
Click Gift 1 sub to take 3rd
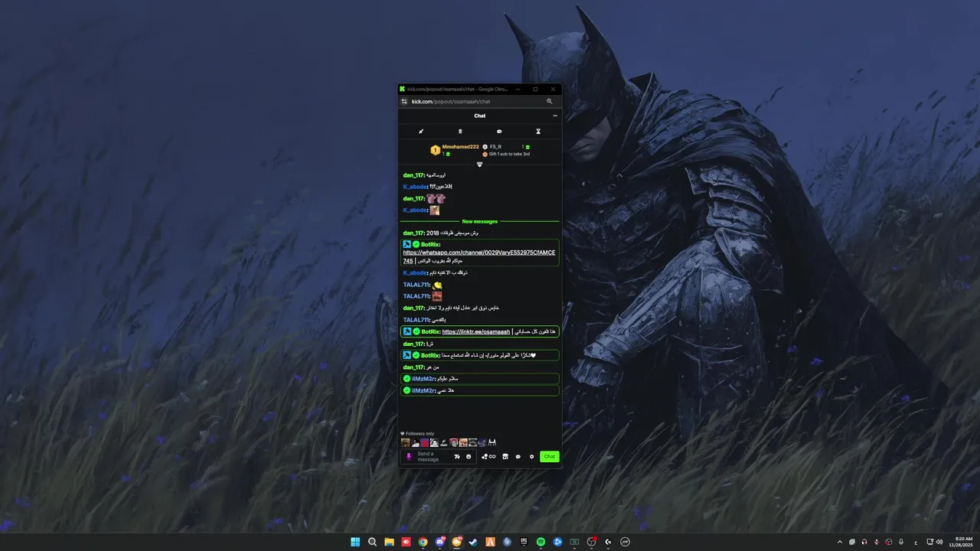(x=509, y=154)
